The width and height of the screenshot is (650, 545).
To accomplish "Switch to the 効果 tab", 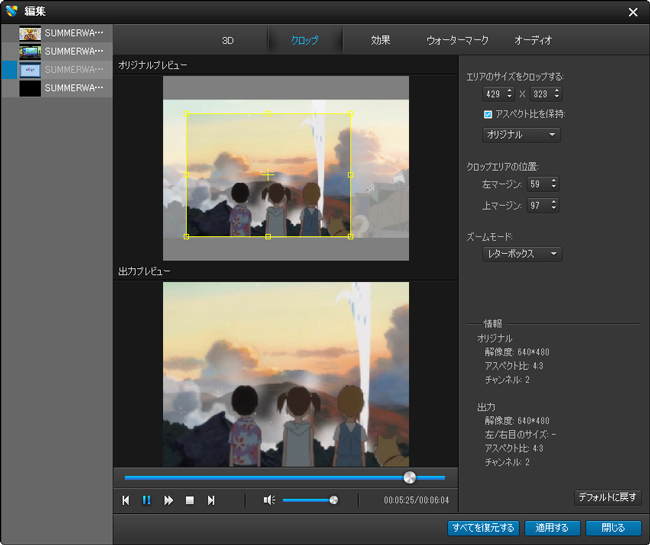I will (380, 40).
